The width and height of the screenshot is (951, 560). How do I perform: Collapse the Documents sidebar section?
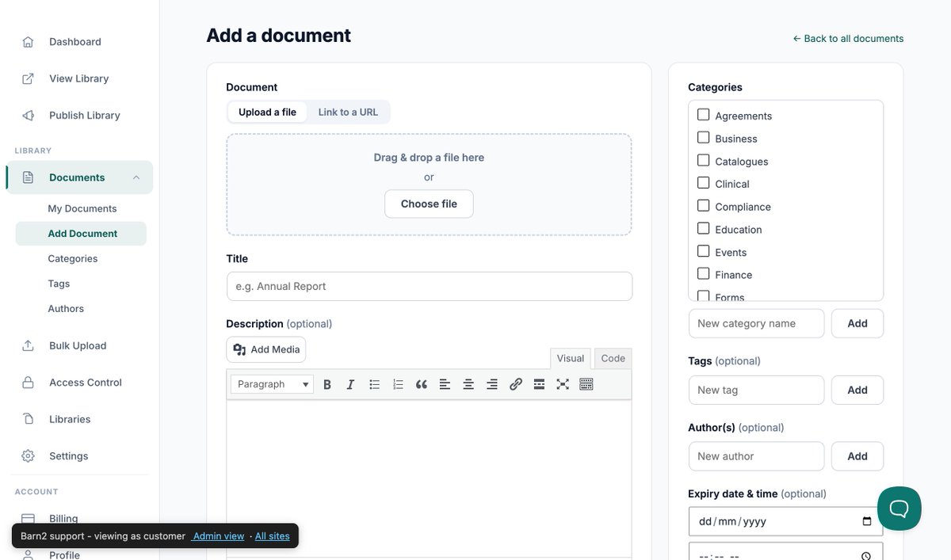[x=136, y=177]
